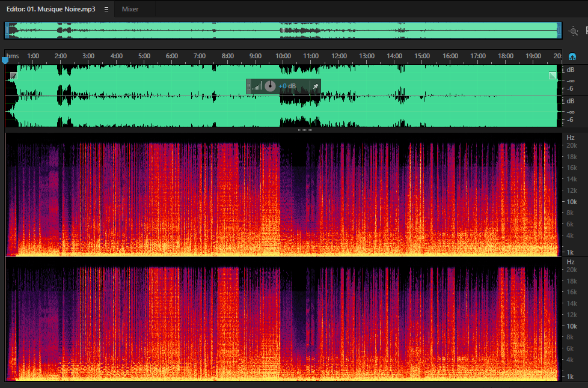Image resolution: width=588 pixels, height=388 pixels.
Task: Click the right handle of the overview navigator
Action: (x=559, y=31)
